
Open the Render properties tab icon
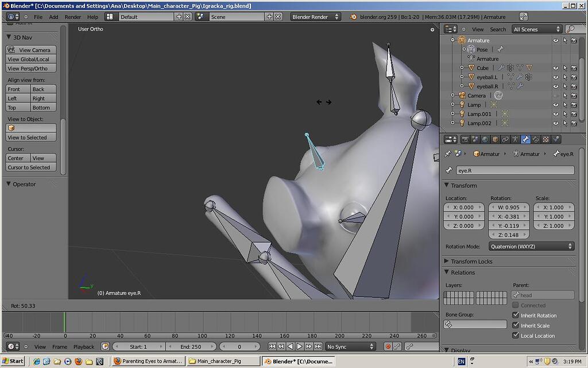[x=465, y=139]
